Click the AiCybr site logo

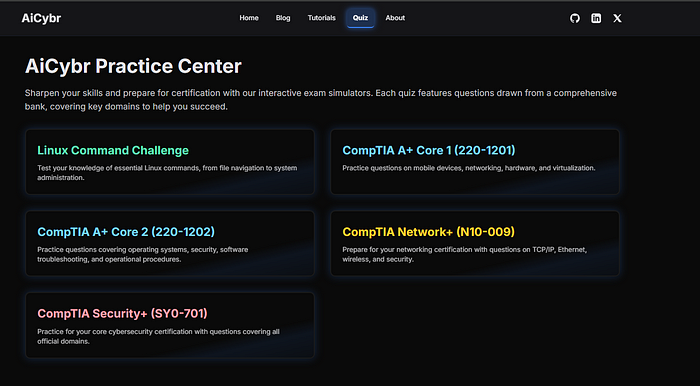[41, 18]
